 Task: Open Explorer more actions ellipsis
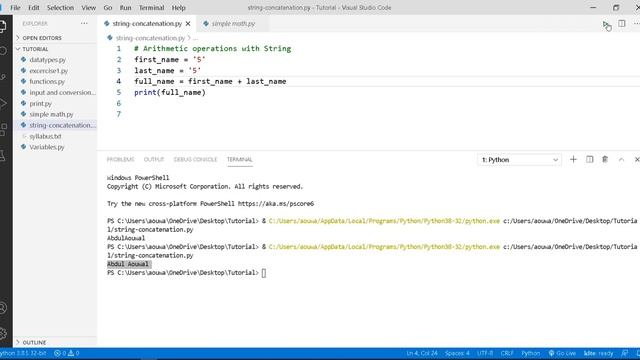click(x=84, y=24)
